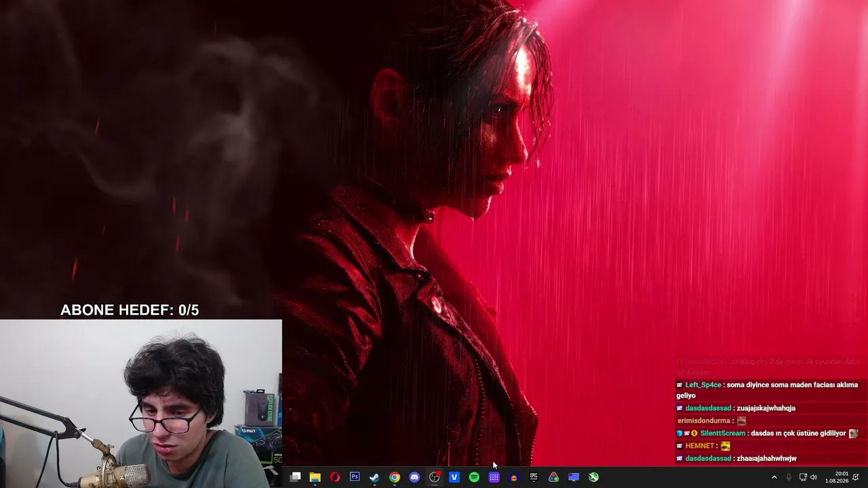The height and width of the screenshot is (488, 868).
Task: Open Spotify from the taskbar
Action: 474,477
